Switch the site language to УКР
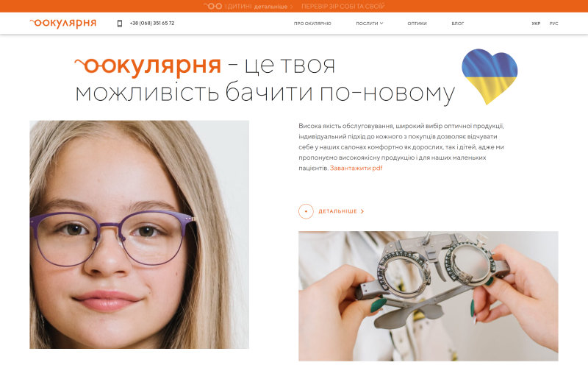 (x=536, y=24)
